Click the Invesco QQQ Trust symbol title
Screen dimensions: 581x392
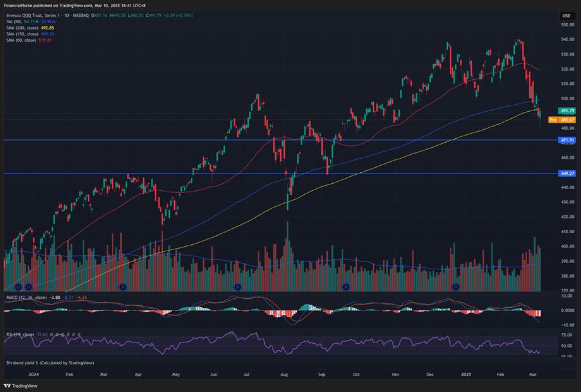pos(48,15)
